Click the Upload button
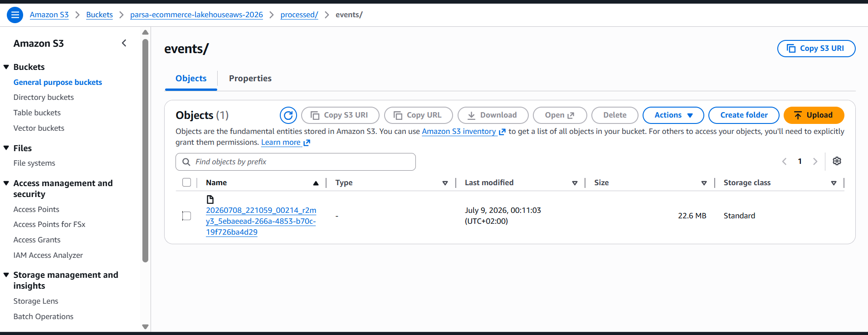The width and height of the screenshot is (868, 335). [814, 115]
